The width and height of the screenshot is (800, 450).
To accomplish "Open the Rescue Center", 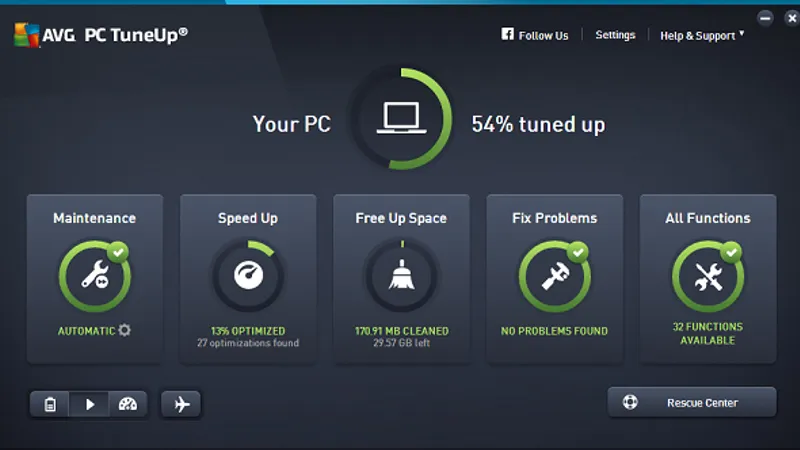I will pos(692,402).
